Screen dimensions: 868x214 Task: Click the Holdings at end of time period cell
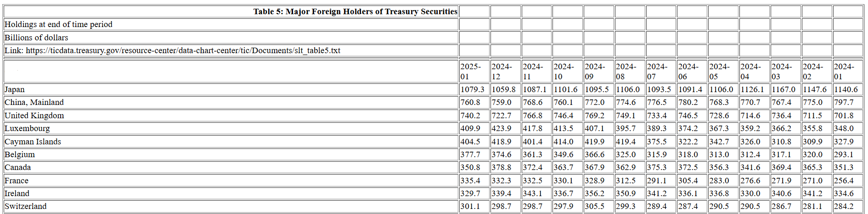pyautogui.click(x=58, y=24)
